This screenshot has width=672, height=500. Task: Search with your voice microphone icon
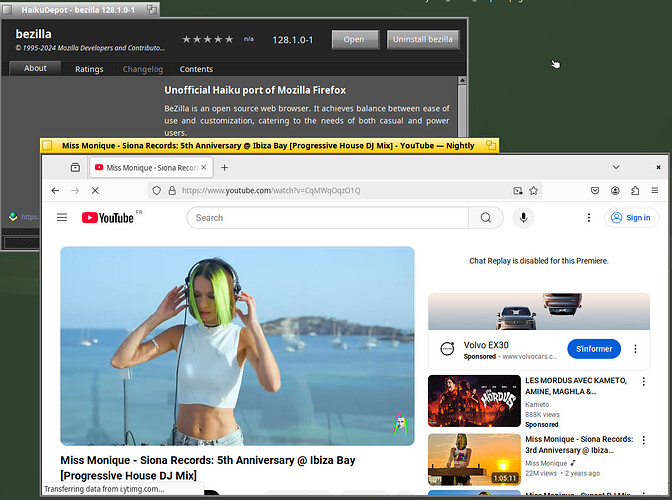pos(523,218)
